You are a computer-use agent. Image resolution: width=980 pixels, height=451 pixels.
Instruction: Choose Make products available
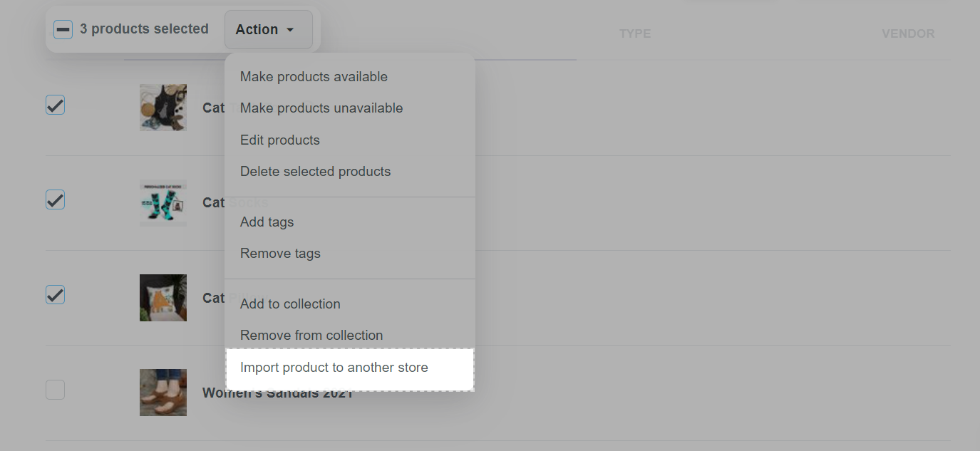(314, 77)
